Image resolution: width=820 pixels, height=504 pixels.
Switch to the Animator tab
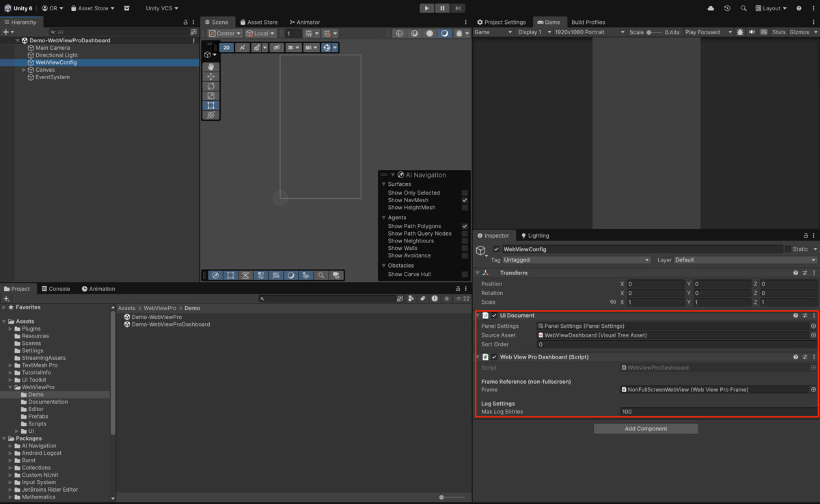305,22
